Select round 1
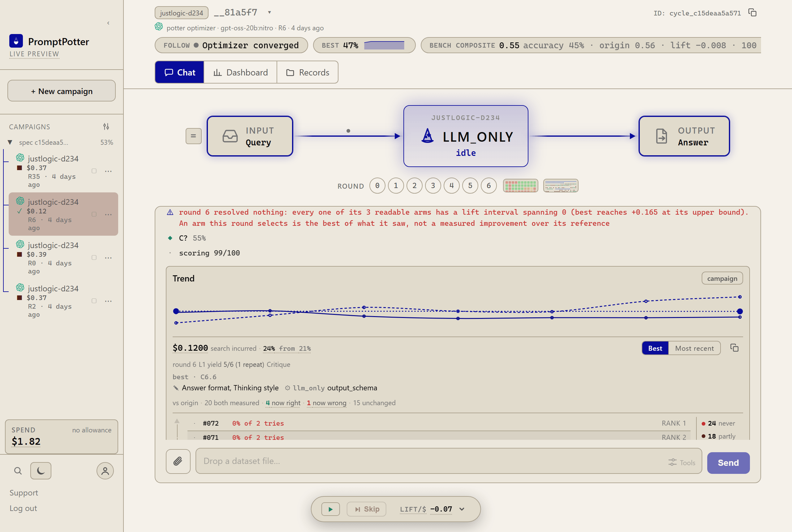 click(x=396, y=186)
